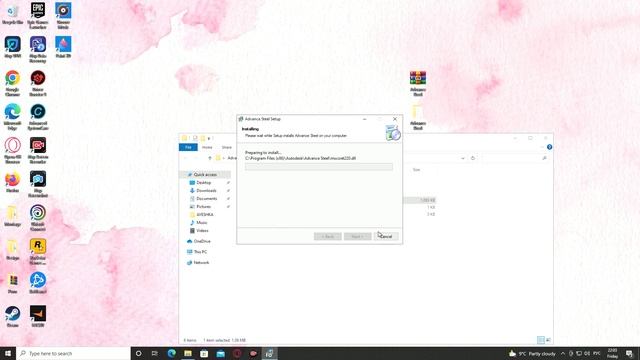The image size is (640, 360).
Task: Open Videos in Explorer sidebar
Action: pos(202,231)
